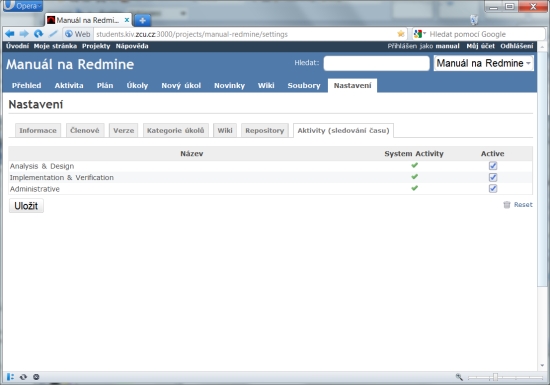
Task: Click the Úvodní top menu link
Action: point(17,46)
